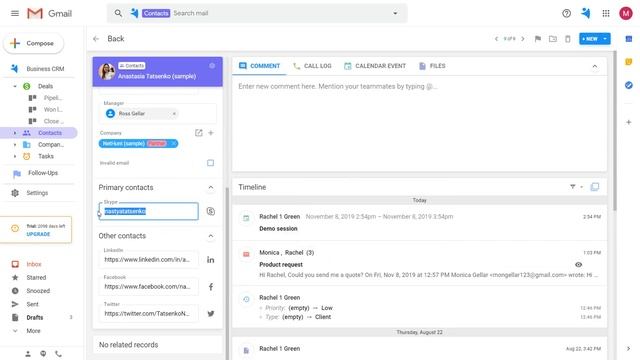Viewport: 640px width, 360px height.
Task: Click the Facebook icon
Action: [x=211, y=287]
